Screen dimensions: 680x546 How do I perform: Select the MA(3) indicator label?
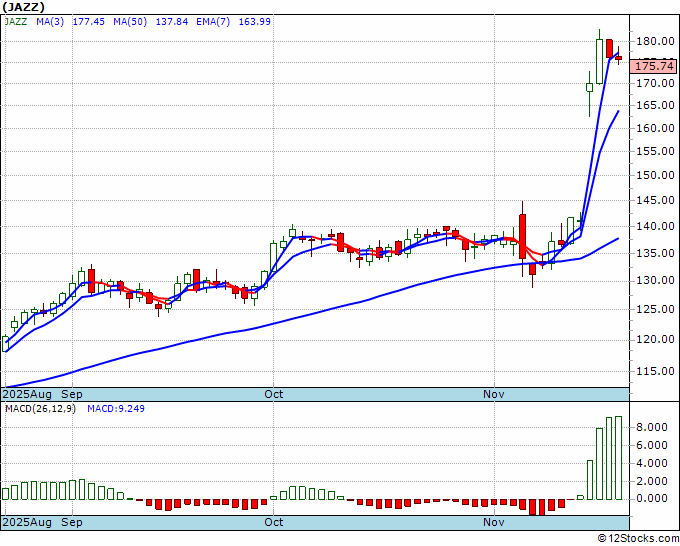click(x=50, y=21)
